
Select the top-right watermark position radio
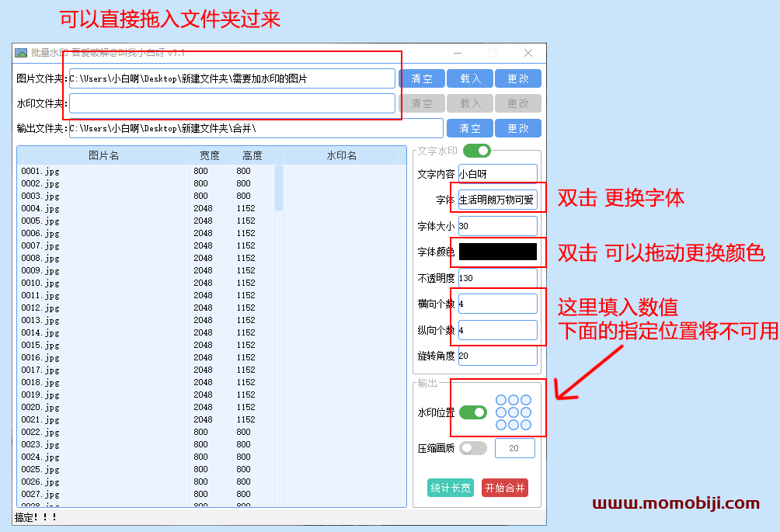click(526, 400)
